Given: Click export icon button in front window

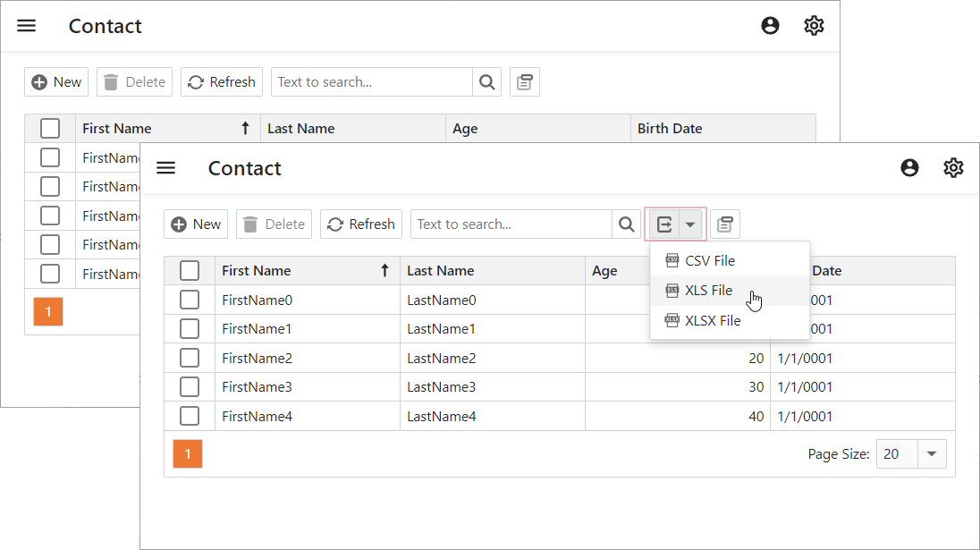Looking at the screenshot, I should tap(664, 224).
